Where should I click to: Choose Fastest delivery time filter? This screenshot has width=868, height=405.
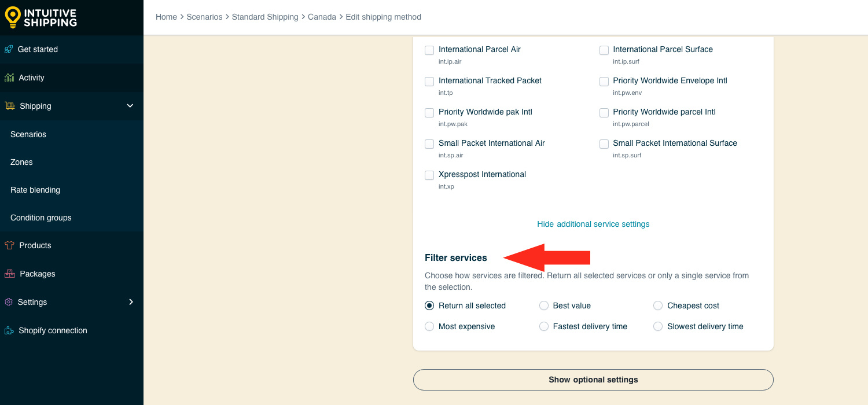point(544,326)
